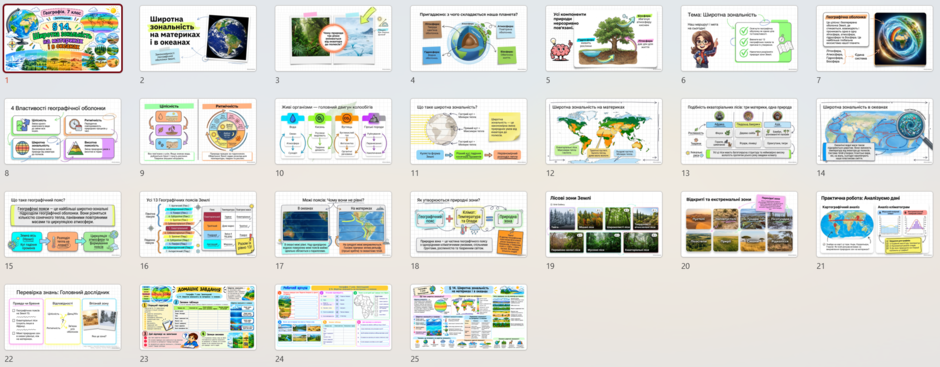Open slide 18 'Як утворюються природні зони?'
Image resolution: width=940 pixels, height=367 pixels.
[469, 224]
